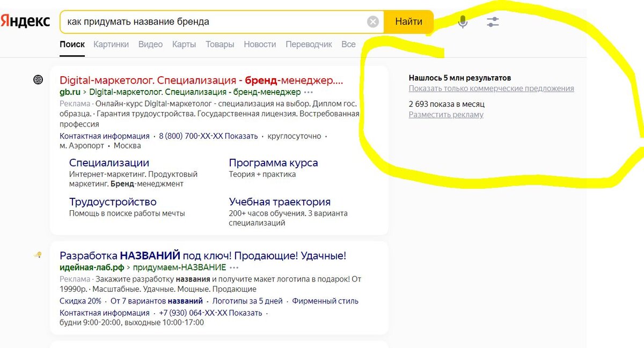The height and width of the screenshot is (348, 644).
Task: Open Разработка НАЗВАНИЙ под ключ result
Action: tap(203, 255)
